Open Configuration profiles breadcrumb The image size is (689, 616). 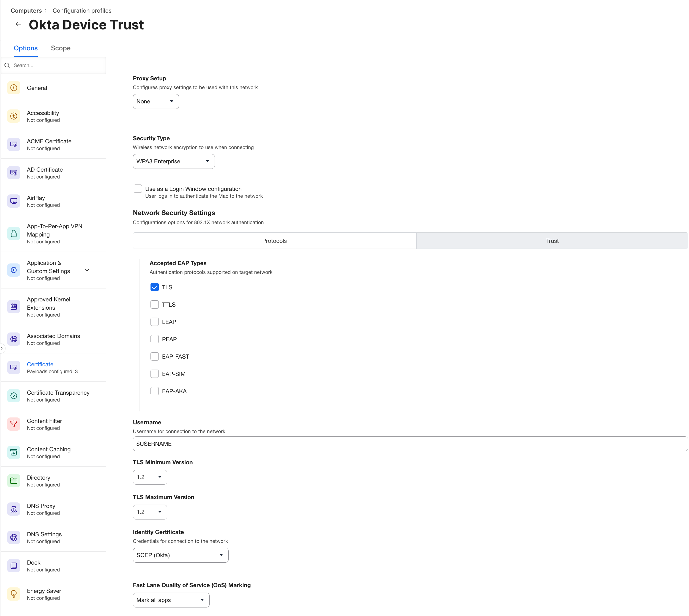pos(82,10)
